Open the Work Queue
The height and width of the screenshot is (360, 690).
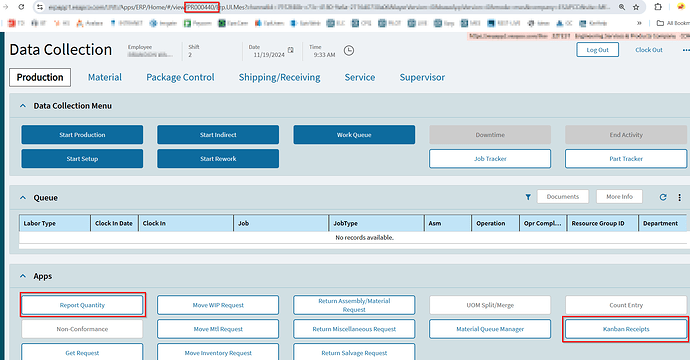click(354, 135)
